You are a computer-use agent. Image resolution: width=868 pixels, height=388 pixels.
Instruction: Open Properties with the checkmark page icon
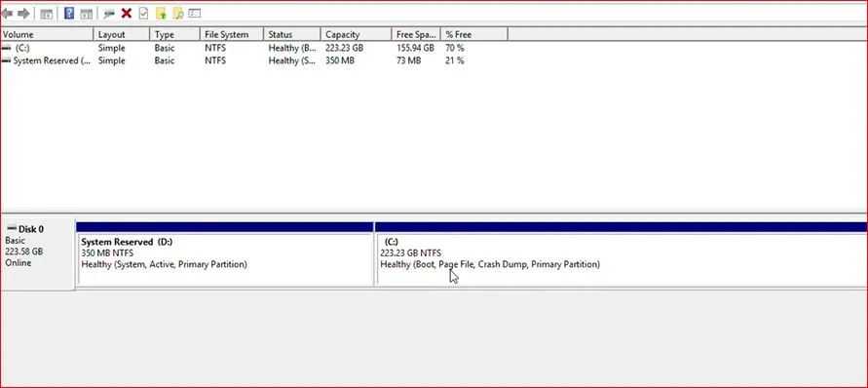[x=143, y=14]
